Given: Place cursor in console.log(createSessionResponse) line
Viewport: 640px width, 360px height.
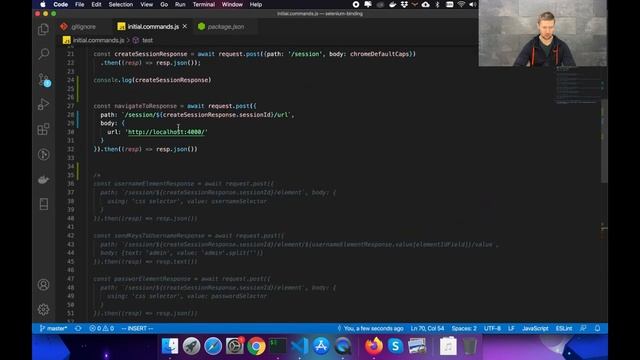Looking at the screenshot, I should click(152, 80).
